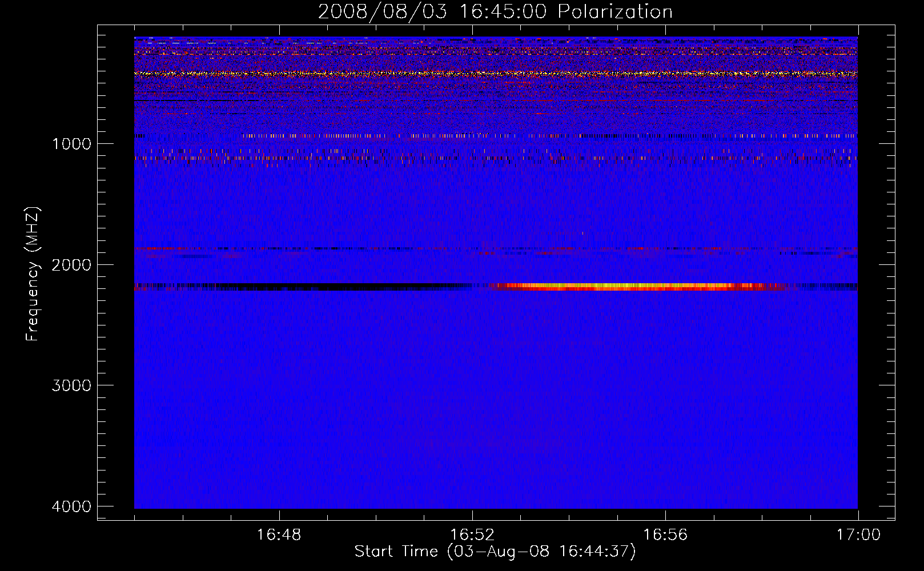
Task: Click the 16:48 time tick label
Action: point(279,535)
